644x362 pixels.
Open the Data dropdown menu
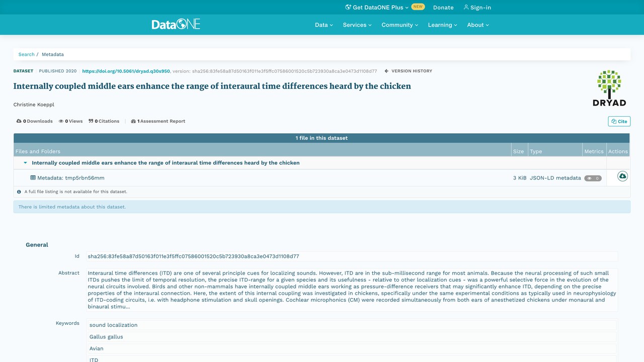pos(324,25)
